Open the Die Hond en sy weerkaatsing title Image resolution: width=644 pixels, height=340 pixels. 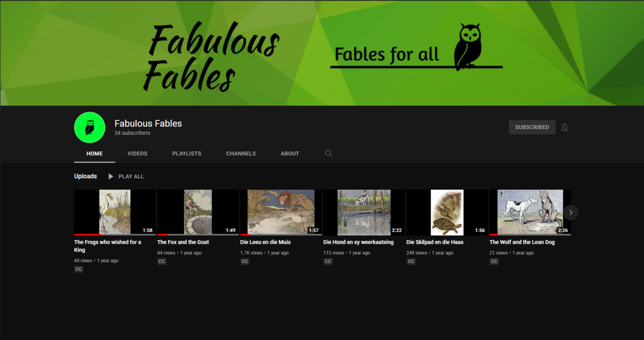point(358,242)
